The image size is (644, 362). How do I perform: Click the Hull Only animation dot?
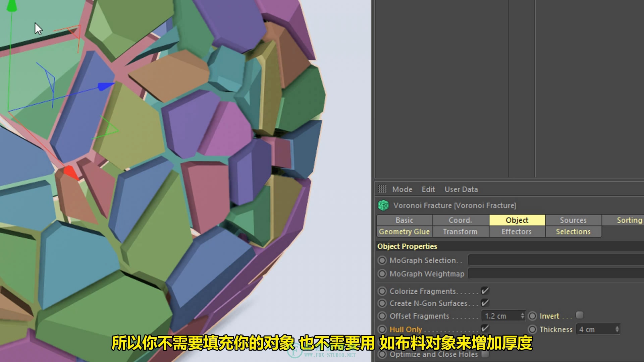coord(382,329)
